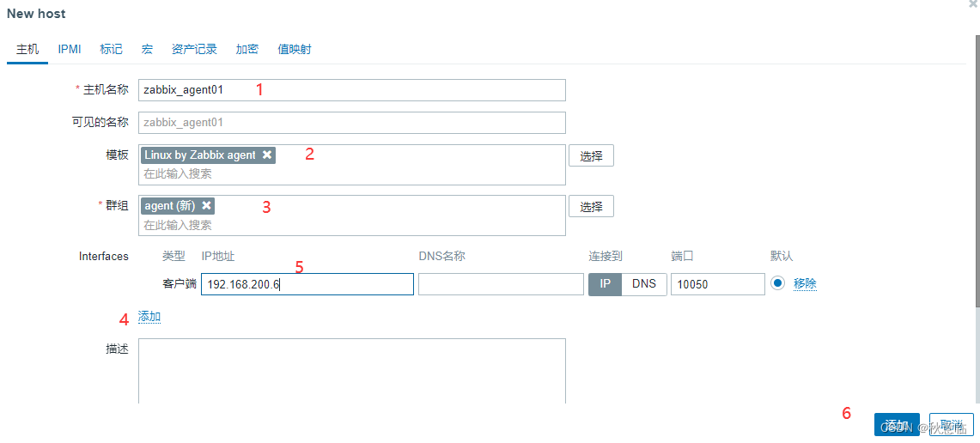The image size is (980, 443).
Task: Switch to the 宏 tab
Action: pos(147,49)
